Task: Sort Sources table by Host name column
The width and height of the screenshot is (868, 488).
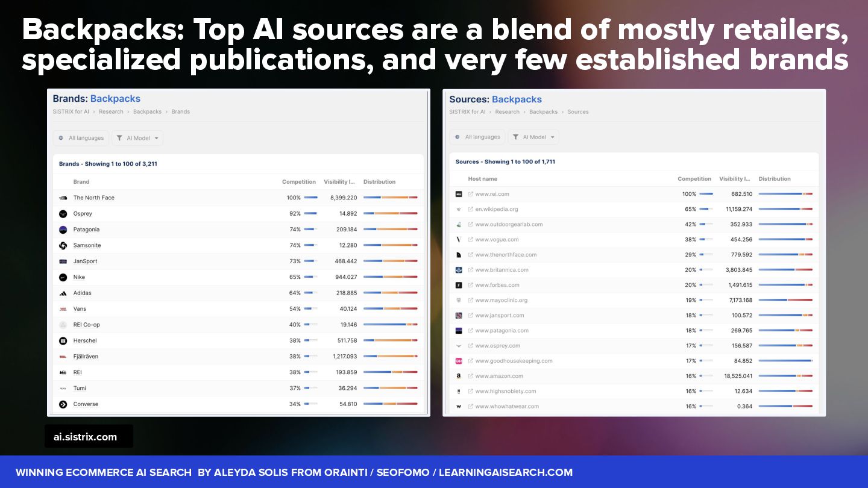Action: 483,179
